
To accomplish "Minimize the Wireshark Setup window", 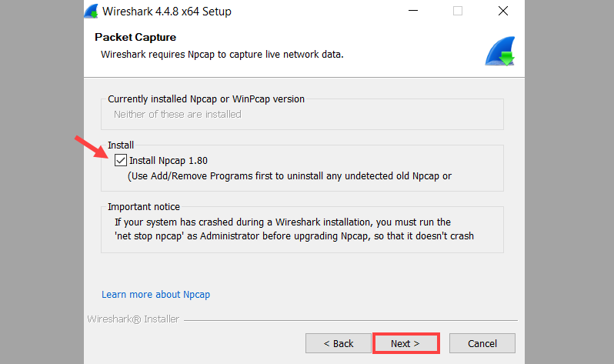I will pos(413,11).
